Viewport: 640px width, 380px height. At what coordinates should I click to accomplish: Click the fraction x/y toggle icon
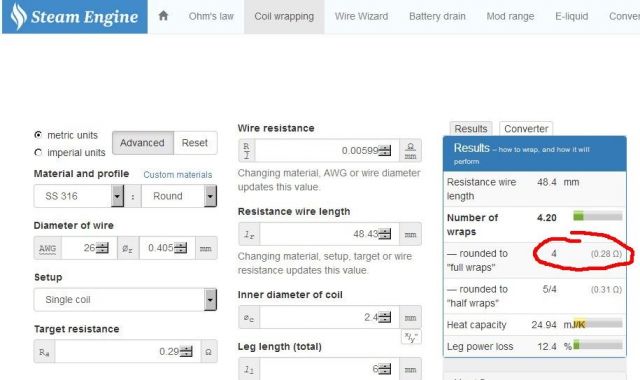(411, 337)
